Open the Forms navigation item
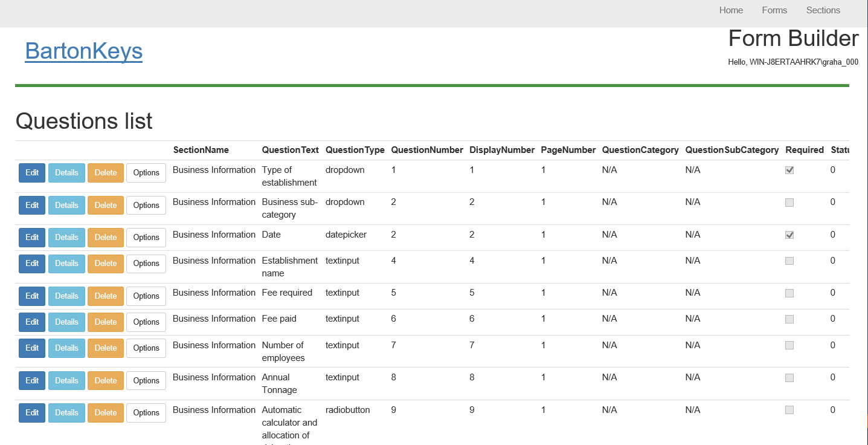This screenshot has height=445, width=868. 774,10
